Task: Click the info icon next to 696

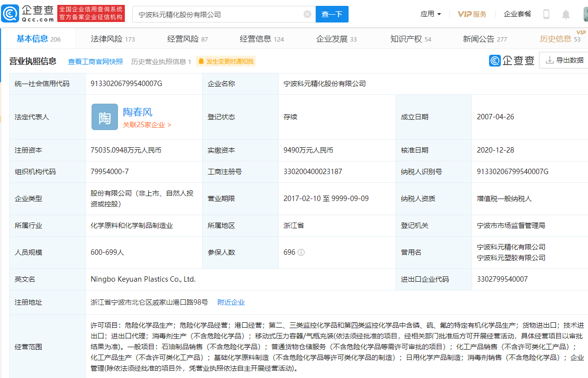Action: 301,252
